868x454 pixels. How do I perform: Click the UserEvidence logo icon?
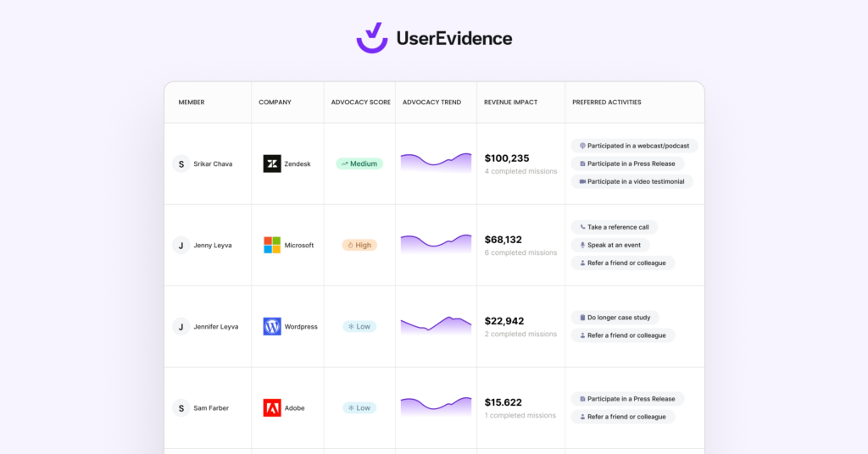pos(372,38)
